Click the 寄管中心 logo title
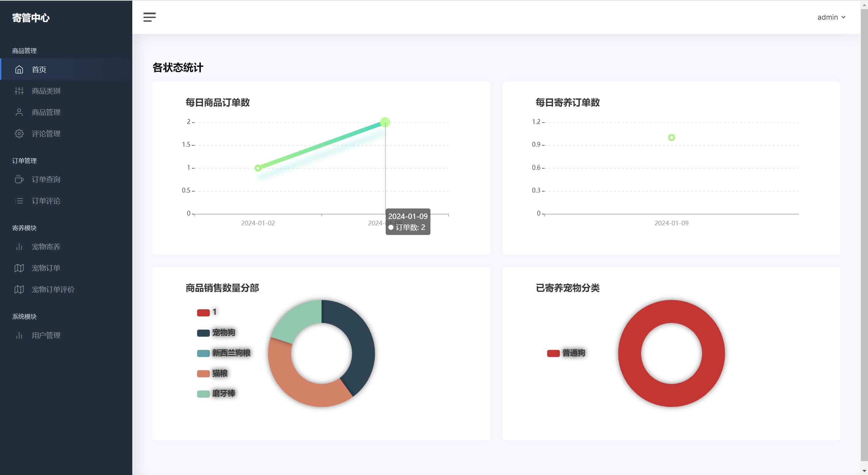 click(x=31, y=18)
